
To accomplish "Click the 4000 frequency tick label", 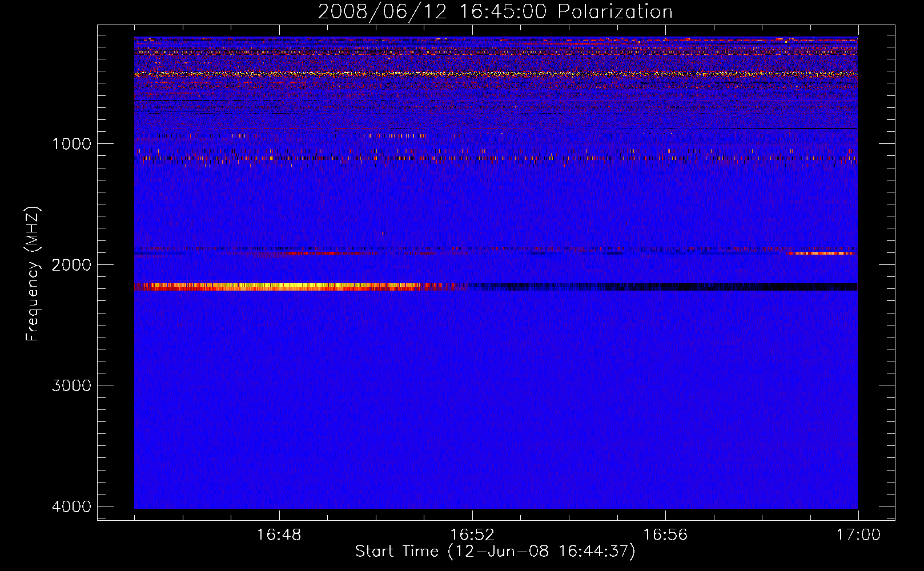I will click(x=71, y=506).
